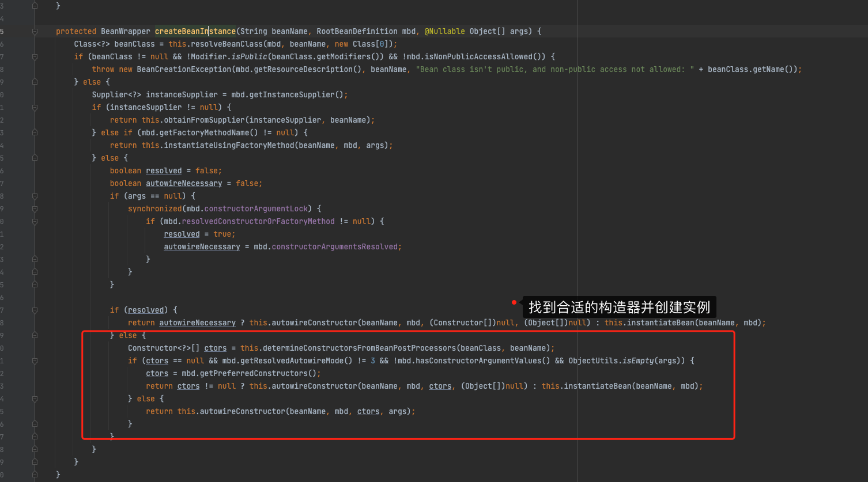Fold the 'if (instanceSupplier != null)' block in gutter
The image size is (868, 482).
35,108
